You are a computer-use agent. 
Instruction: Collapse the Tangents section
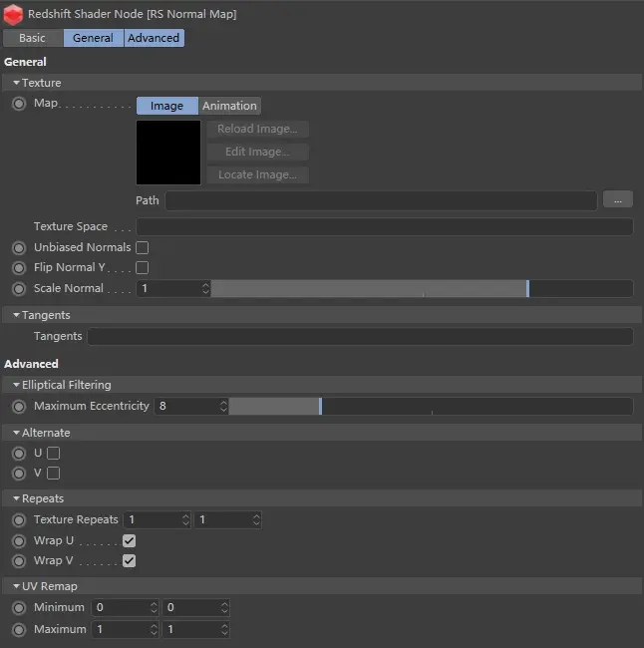pos(16,315)
